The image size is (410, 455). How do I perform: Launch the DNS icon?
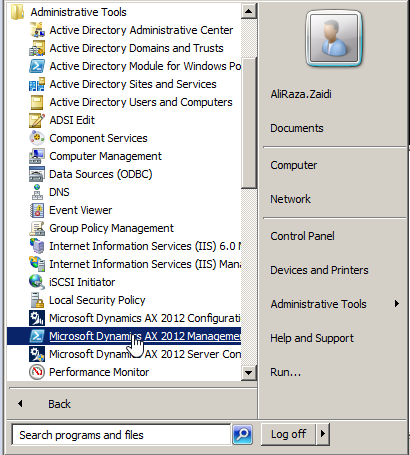pyautogui.click(x=37, y=192)
